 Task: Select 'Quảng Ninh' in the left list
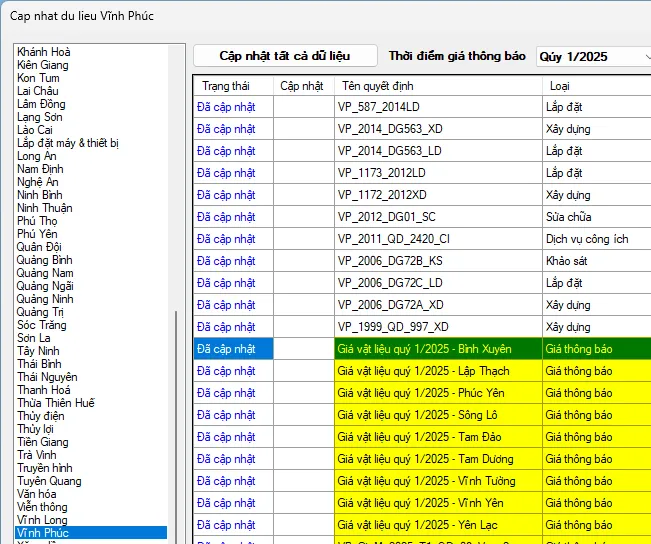pos(45,299)
